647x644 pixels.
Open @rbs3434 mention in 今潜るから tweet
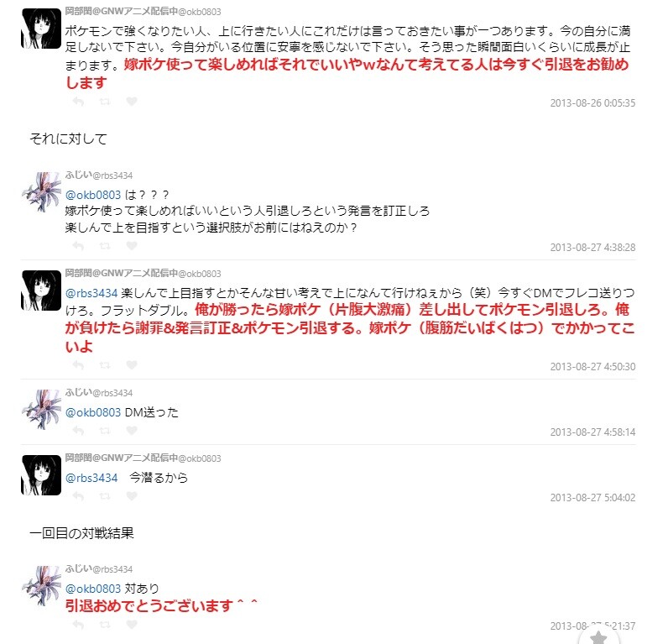(x=91, y=478)
